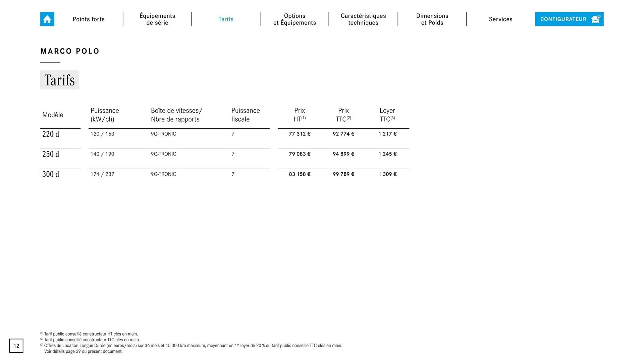
Task: Click the car configurator icon
Action: (595, 19)
